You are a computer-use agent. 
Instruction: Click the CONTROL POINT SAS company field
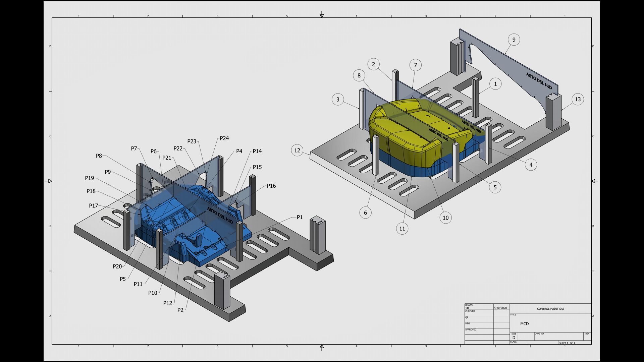pyautogui.click(x=550, y=309)
